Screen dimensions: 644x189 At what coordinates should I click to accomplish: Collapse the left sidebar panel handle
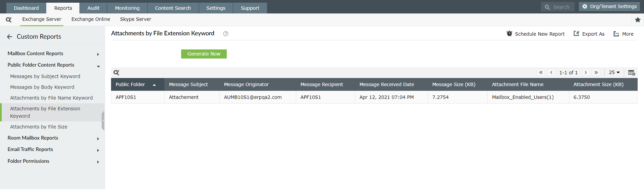point(103,120)
